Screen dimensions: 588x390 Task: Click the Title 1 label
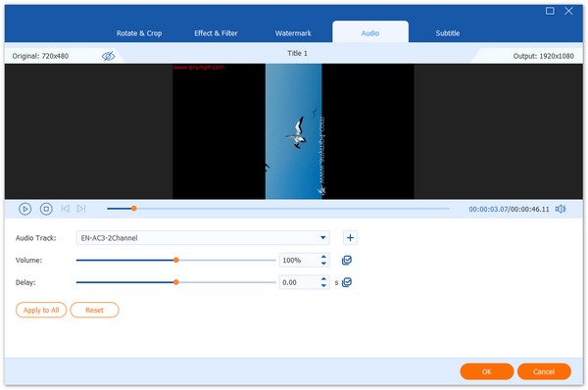coord(297,53)
